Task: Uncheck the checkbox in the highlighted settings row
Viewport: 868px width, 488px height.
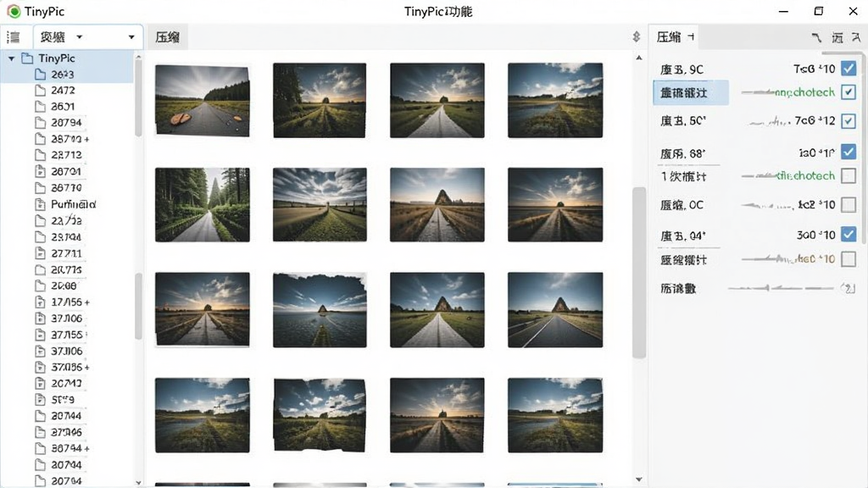Action: point(848,91)
